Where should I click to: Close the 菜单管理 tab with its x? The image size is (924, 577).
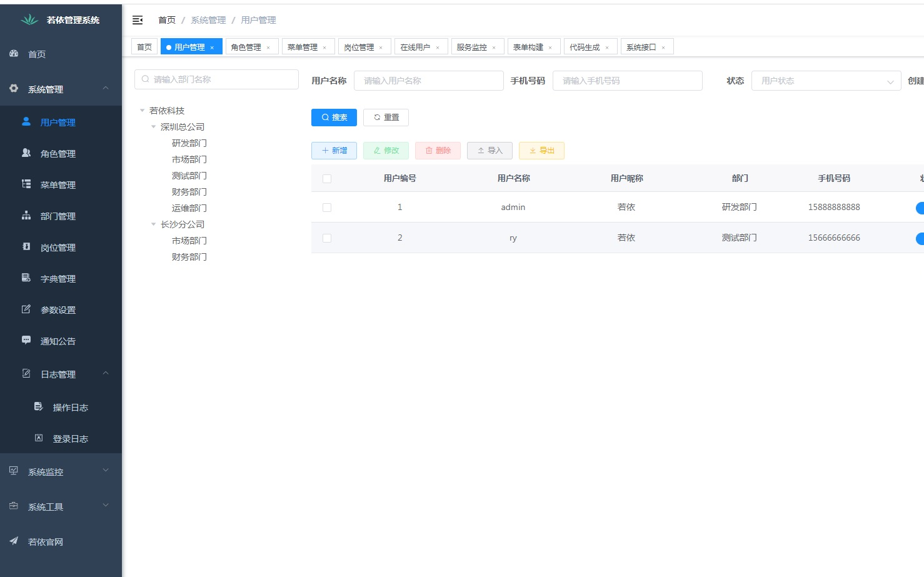(x=324, y=48)
